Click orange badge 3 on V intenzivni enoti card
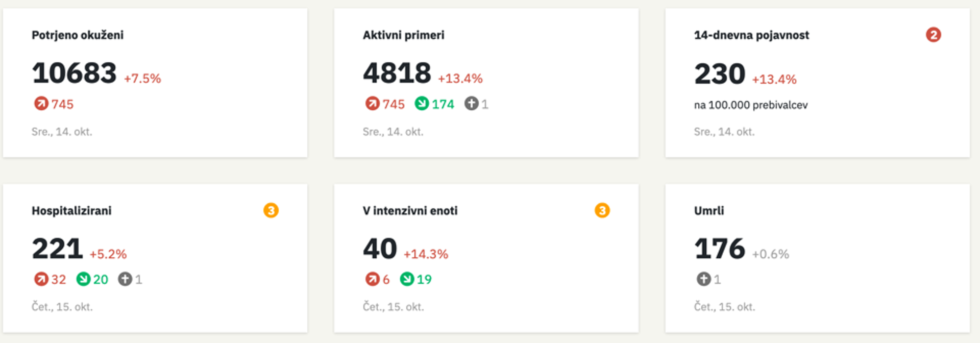The image size is (980, 343). tap(602, 210)
